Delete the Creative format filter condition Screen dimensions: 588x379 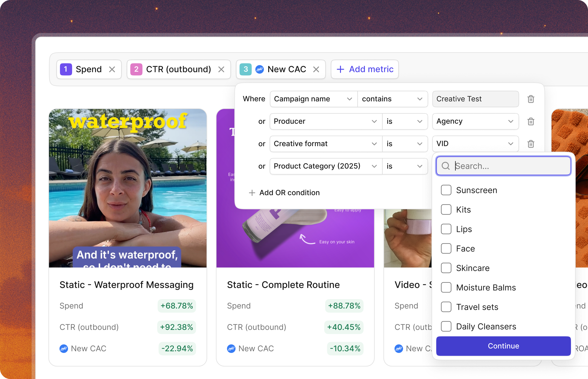coord(531,144)
